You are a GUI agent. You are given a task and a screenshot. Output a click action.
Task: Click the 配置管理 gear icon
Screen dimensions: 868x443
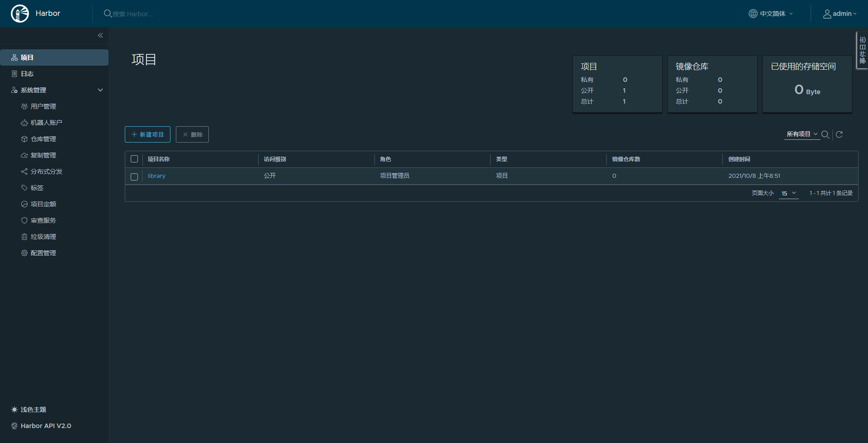click(x=24, y=253)
